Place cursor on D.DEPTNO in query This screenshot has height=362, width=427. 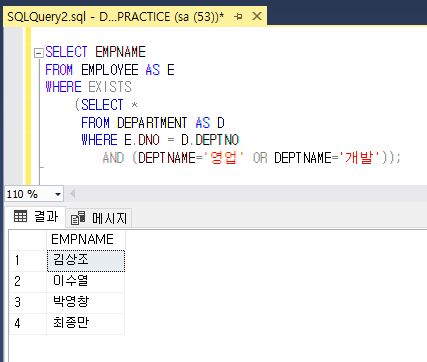[x=210, y=140]
